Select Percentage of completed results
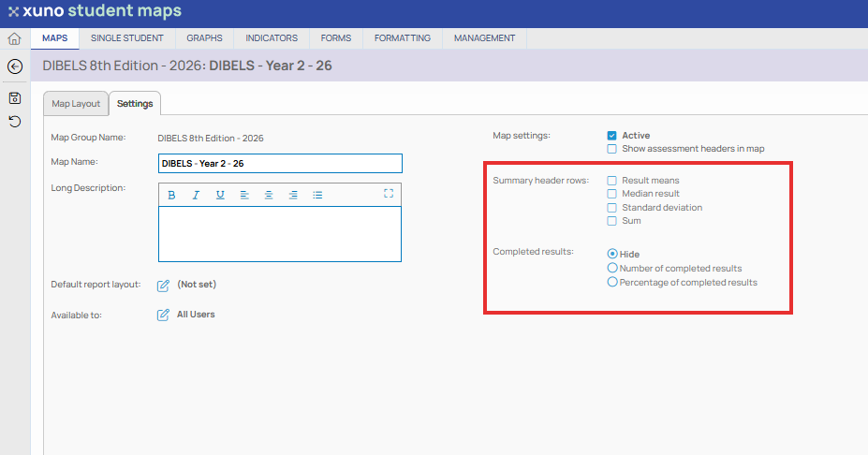868x455 pixels. (x=612, y=282)
